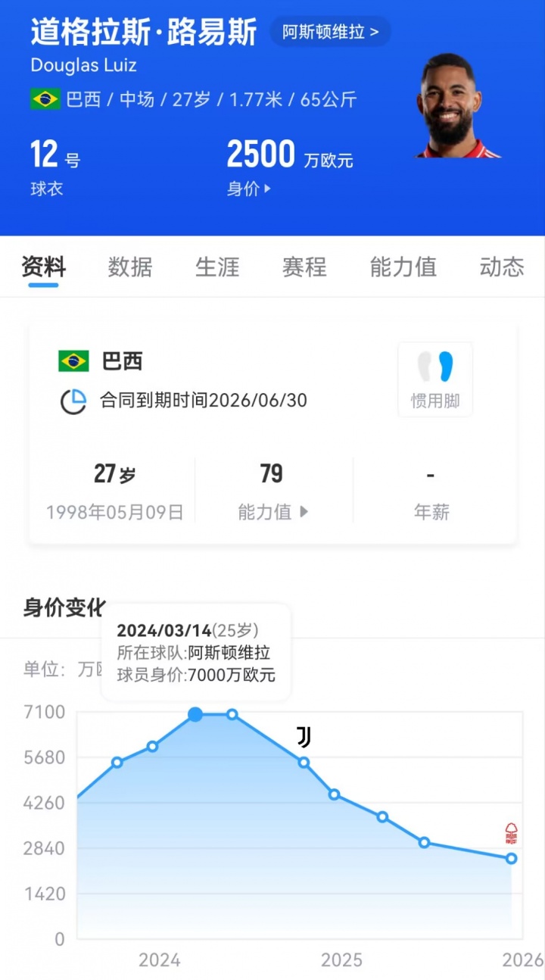This screenshot has width=545, height=980.
Task: Open the 生涯 tab
Action: pyautogui.click(x=217, y=267)
